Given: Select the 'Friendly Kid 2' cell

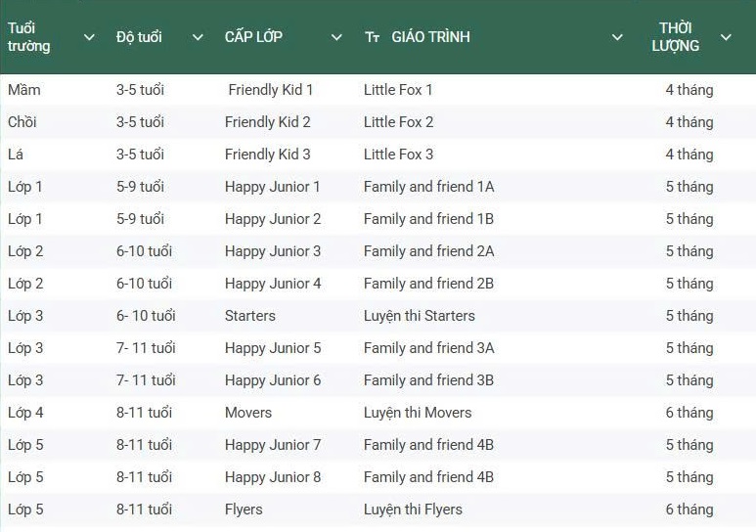Looking at the screenshot, I should click(268, 122).
